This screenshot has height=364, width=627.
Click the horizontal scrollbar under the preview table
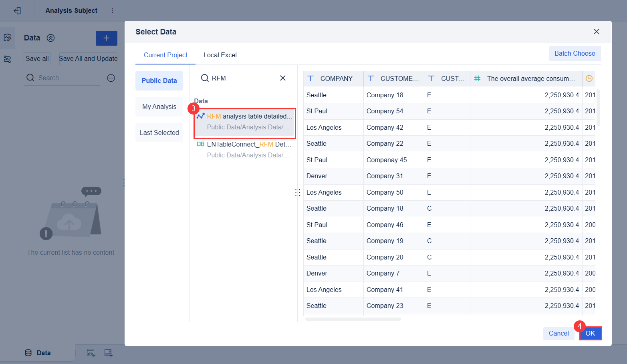point(353,319)
